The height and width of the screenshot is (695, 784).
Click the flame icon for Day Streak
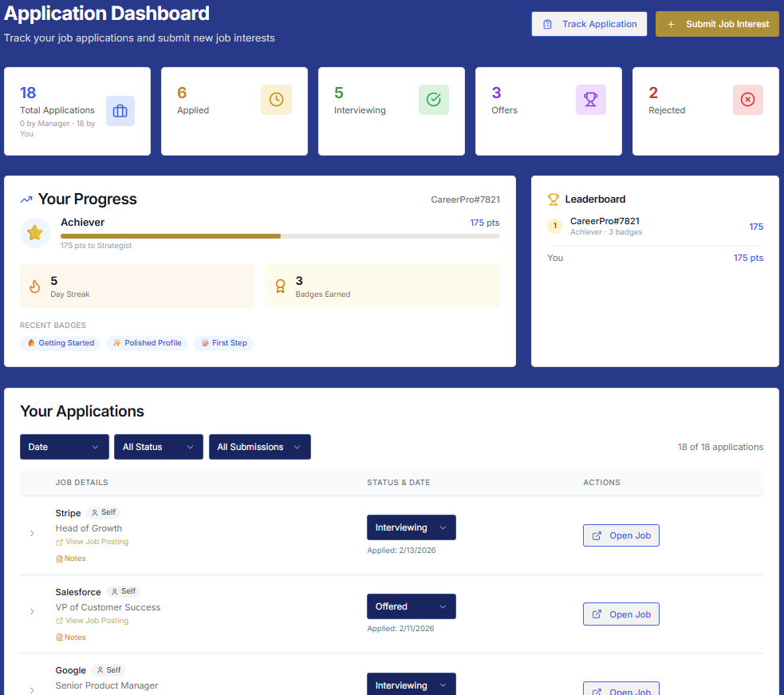[34, 286]
